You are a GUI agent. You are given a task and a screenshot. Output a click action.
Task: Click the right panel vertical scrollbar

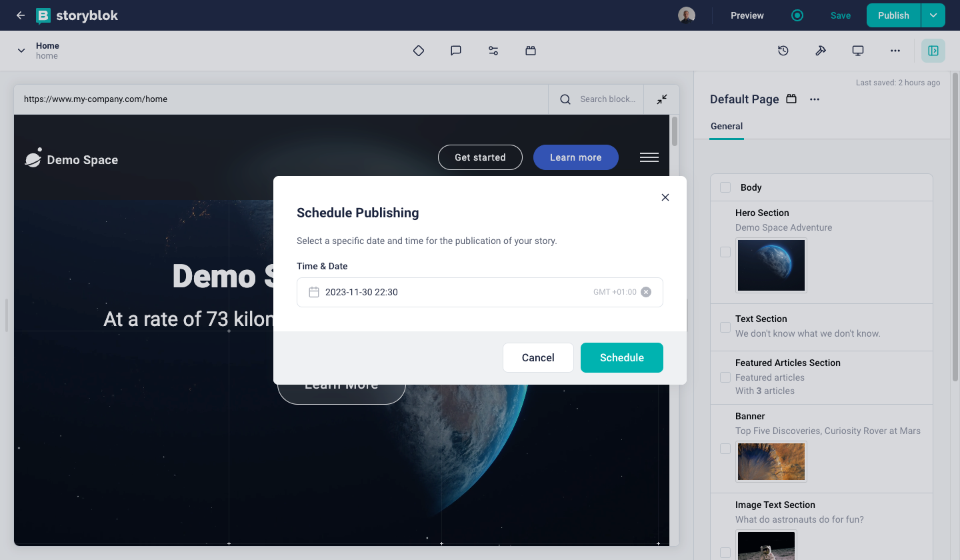(955, 227)
